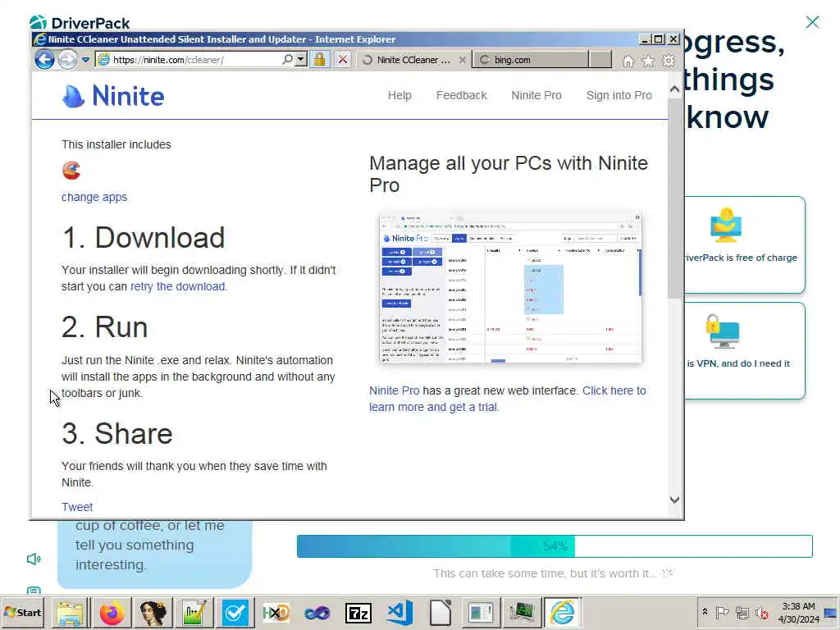This screenshot has height=630, width=840.
Task: Open a new blank tab
Action: pos(600,59)
